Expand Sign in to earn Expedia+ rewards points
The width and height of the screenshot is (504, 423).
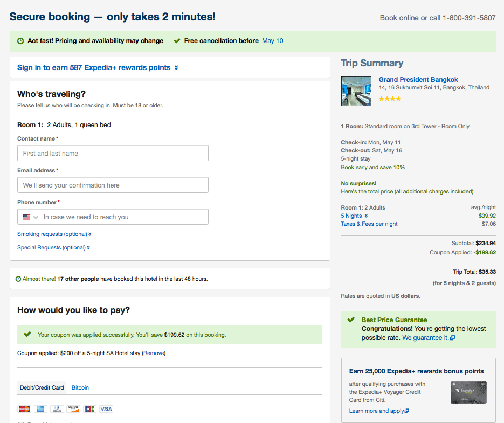click(x=98, y=67)
